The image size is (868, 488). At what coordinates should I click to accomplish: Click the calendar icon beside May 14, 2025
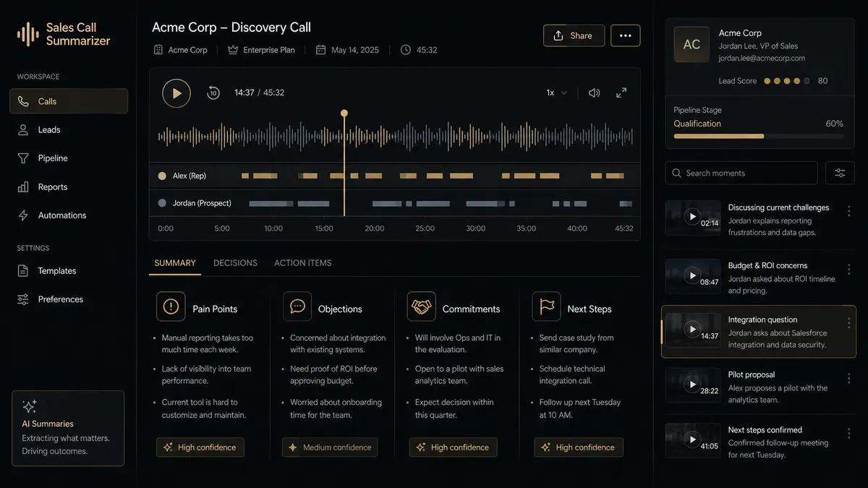point(320,50)
